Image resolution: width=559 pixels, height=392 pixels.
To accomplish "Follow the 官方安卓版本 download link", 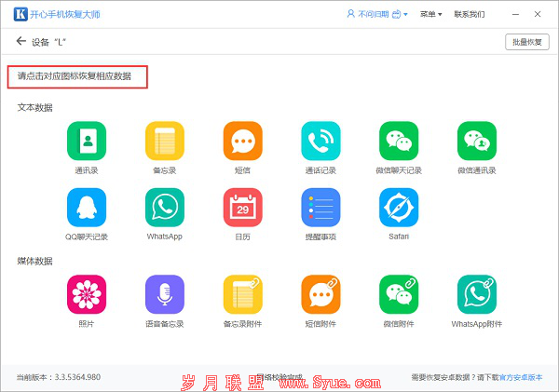I will click(x=521, y=377).
